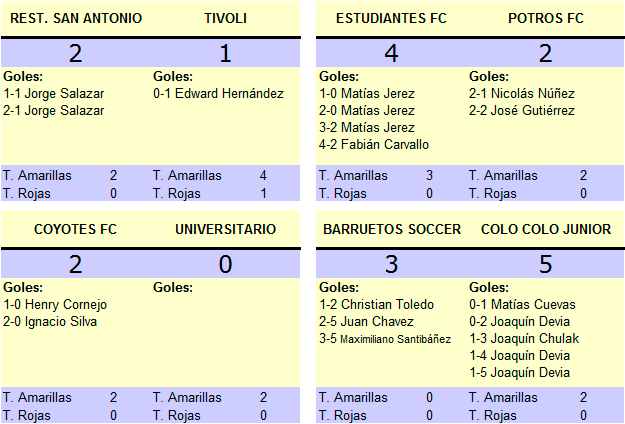
Task: Select Estudiantes FC score of 4
Action: 391,53
